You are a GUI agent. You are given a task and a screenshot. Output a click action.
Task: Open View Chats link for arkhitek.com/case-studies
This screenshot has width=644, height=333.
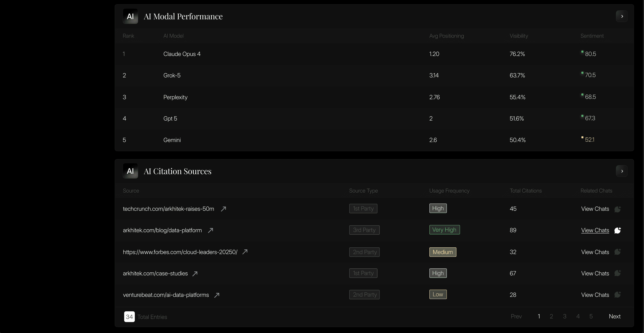point(595,273)
